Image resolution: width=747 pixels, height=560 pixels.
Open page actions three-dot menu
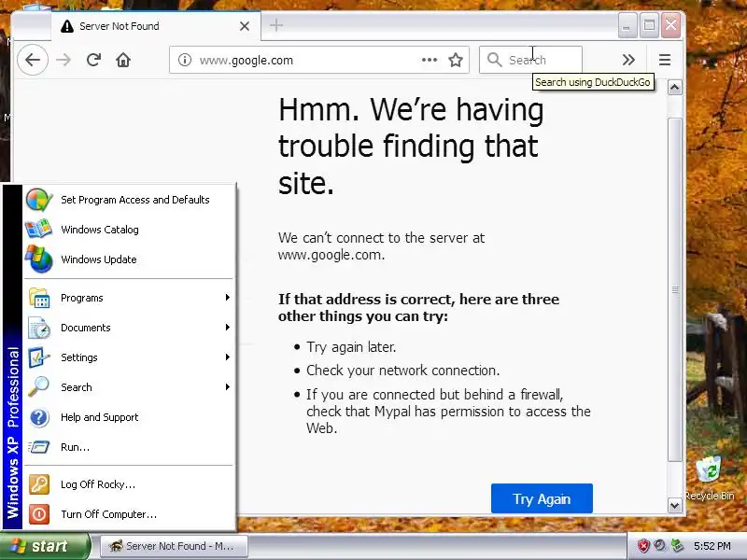tap(430, 60)
